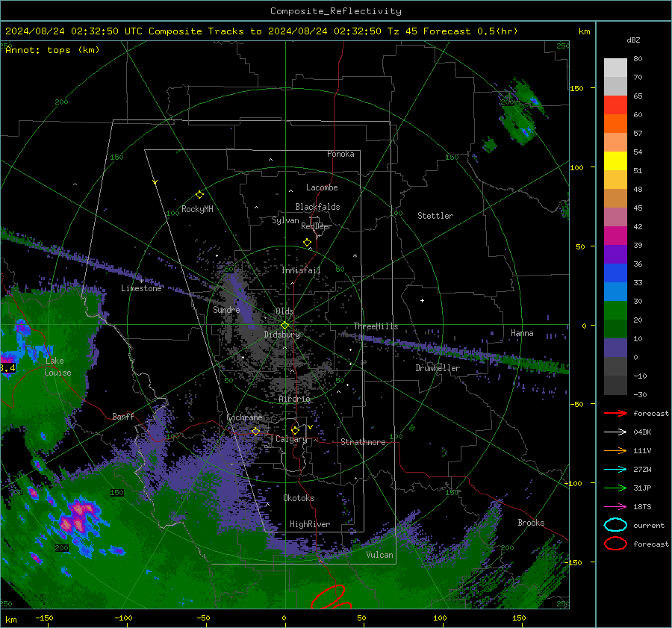Click the RedDeer city label

pos(317,226)
